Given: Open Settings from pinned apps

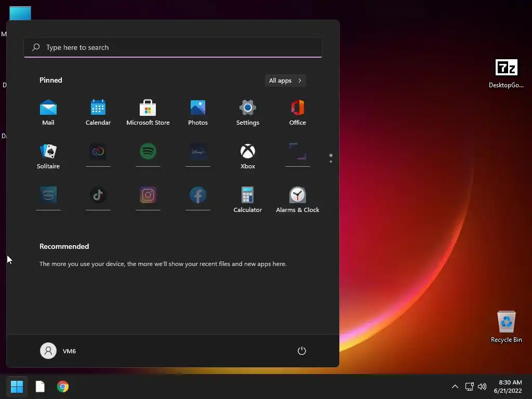Looking at the screenshot, I should click(x=248, y=113).
